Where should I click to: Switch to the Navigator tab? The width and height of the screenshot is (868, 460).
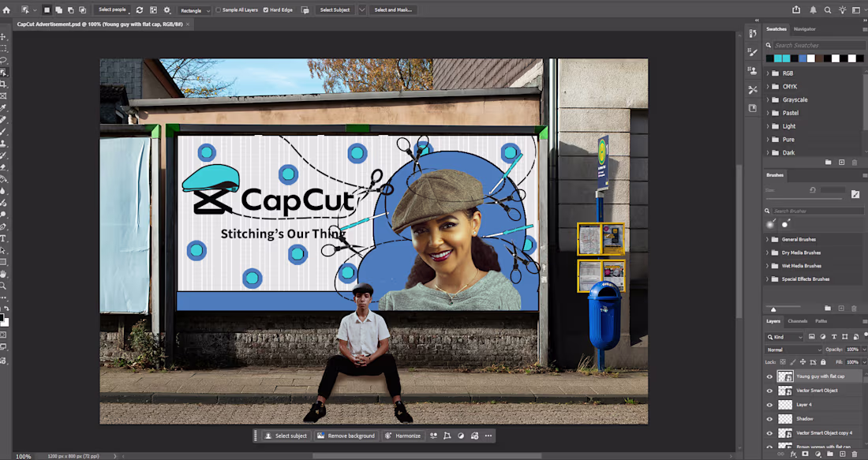coord(804,29)
